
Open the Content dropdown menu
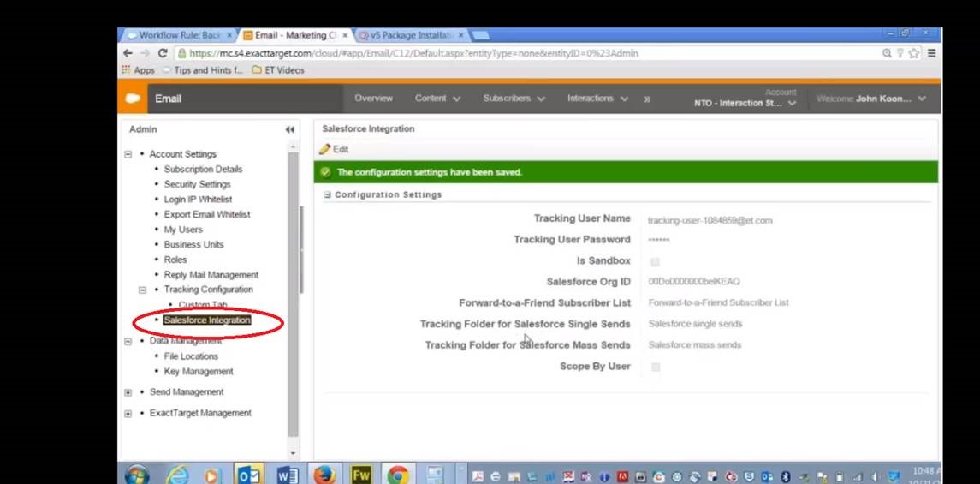click(437, 99)
